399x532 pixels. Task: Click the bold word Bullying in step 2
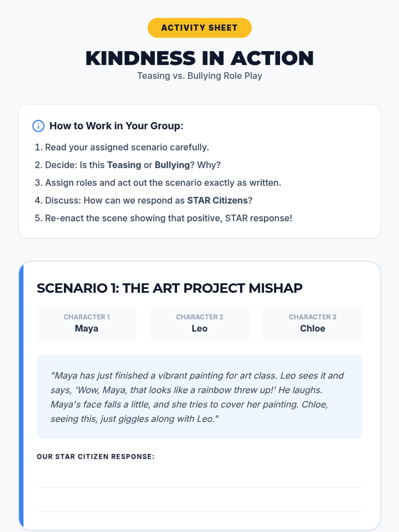click(172, 165)
